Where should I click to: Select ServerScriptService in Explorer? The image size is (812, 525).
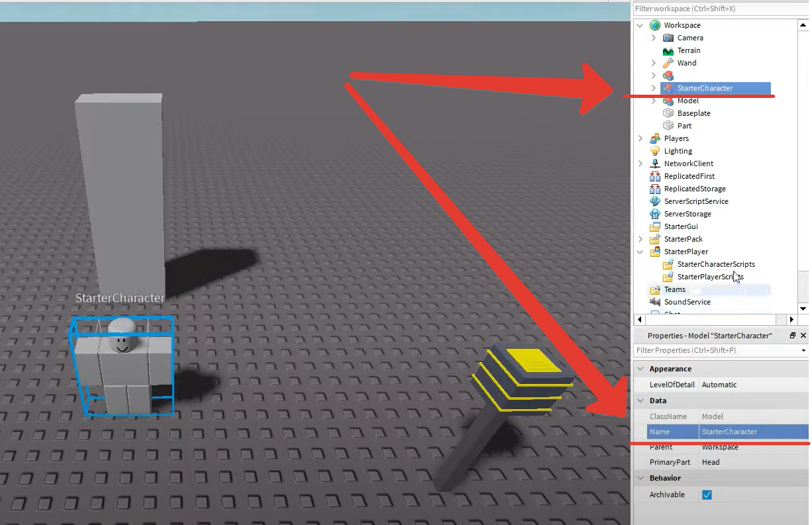(x=696, y=201)
